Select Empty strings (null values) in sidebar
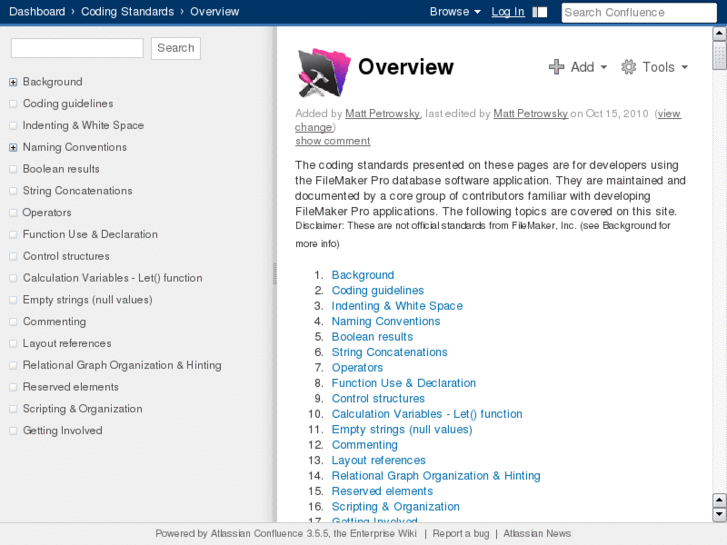Image resolution: width=727 pixels, height=545 pixels. pyautogui.click(x=87, y=300)
